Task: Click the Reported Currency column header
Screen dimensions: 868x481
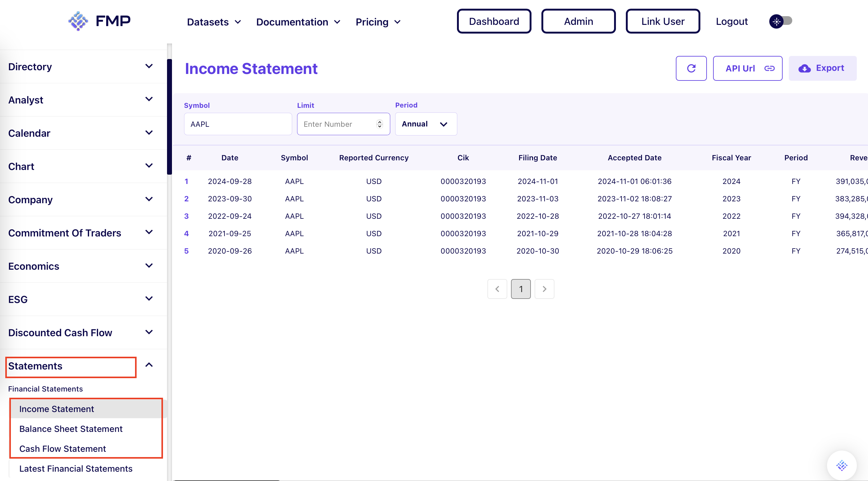Action: click(x=374, y=158)
